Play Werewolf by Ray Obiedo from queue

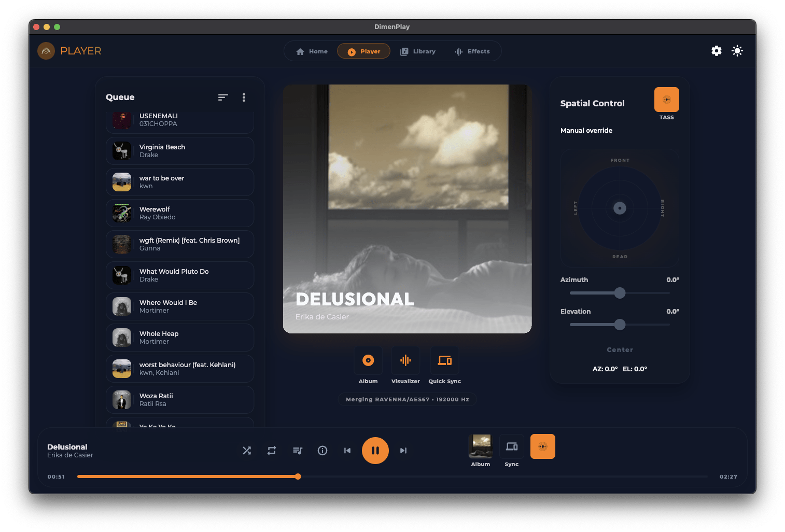(x=180, y=213)
